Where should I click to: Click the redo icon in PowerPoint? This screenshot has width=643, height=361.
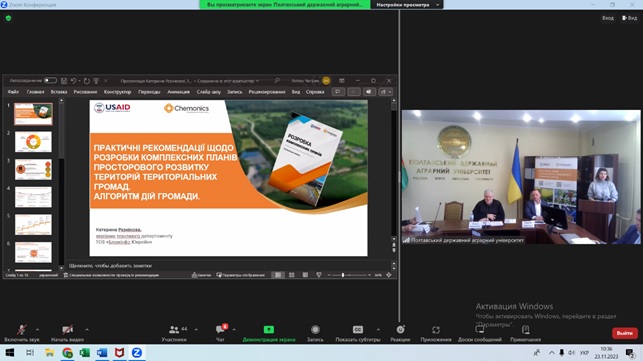tap(87, 81)
